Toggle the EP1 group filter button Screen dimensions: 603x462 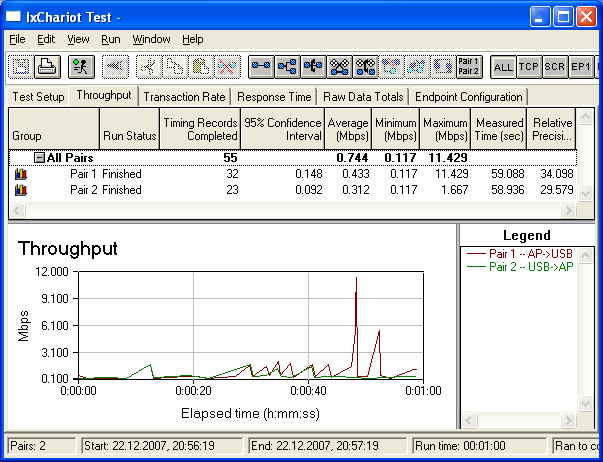[581, 67]
